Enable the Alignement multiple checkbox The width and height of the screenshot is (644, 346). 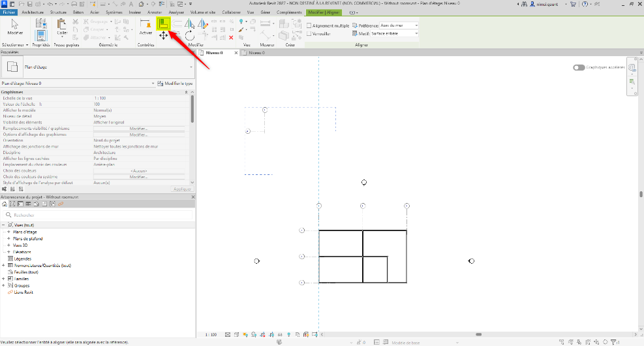click(x=309, y=25)
